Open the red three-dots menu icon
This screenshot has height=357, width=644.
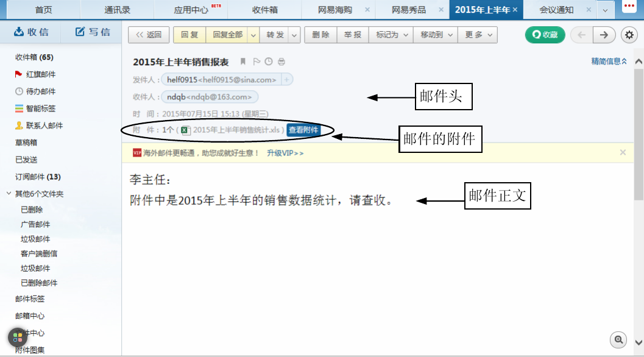click(629, 6)
